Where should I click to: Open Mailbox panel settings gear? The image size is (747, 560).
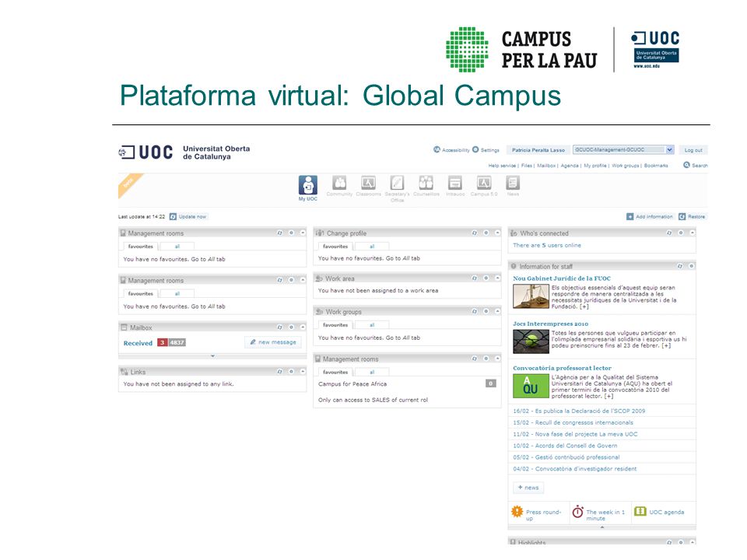(x=291, y=327)
